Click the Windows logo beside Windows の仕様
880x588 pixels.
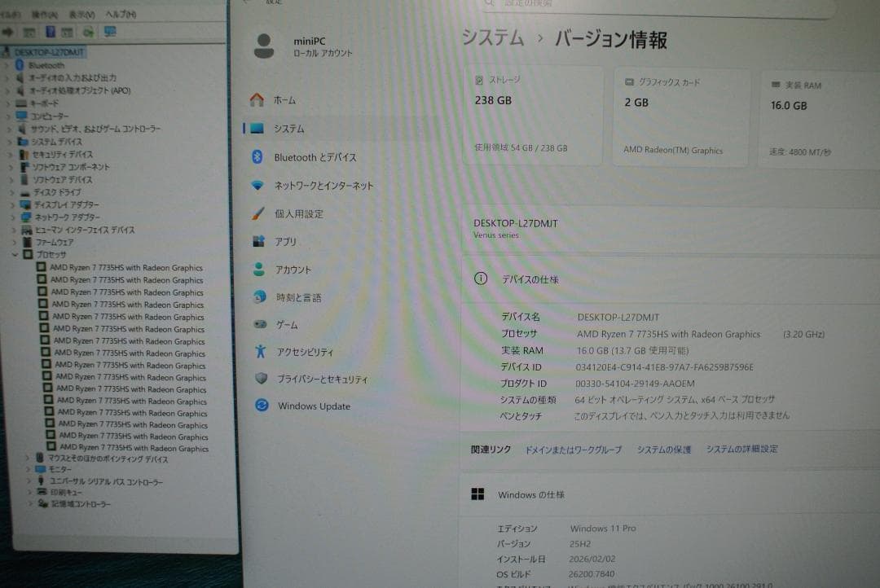pos(477,494)
